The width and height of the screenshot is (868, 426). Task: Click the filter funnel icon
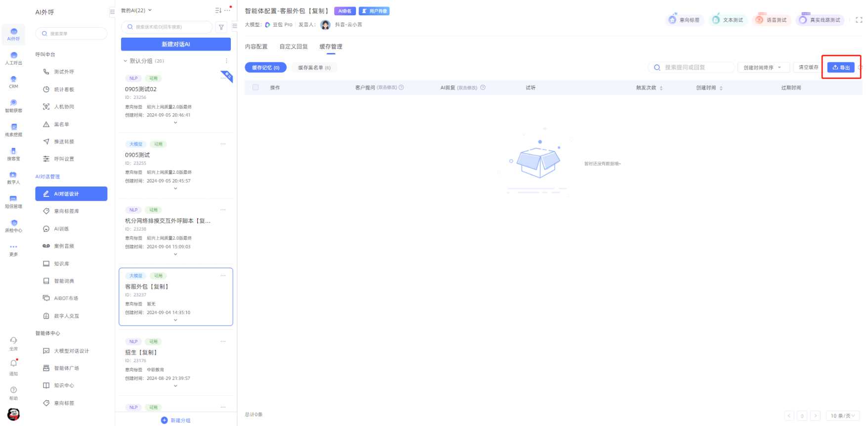click(221, 27)
